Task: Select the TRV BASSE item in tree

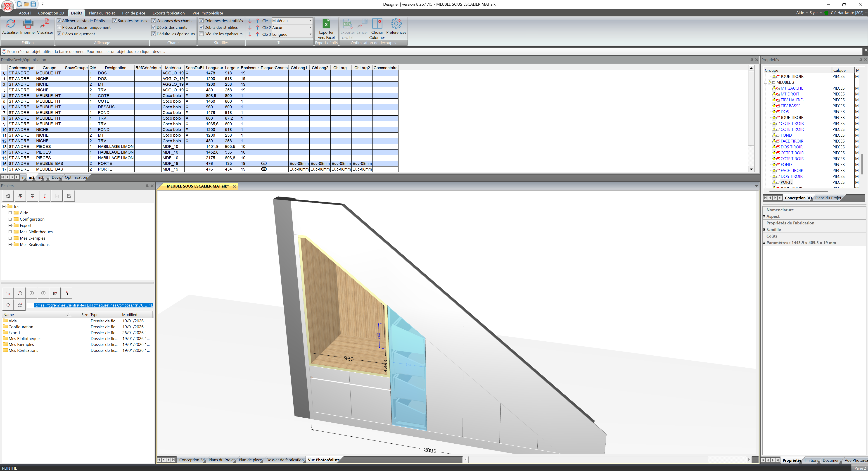Action: 790,106
